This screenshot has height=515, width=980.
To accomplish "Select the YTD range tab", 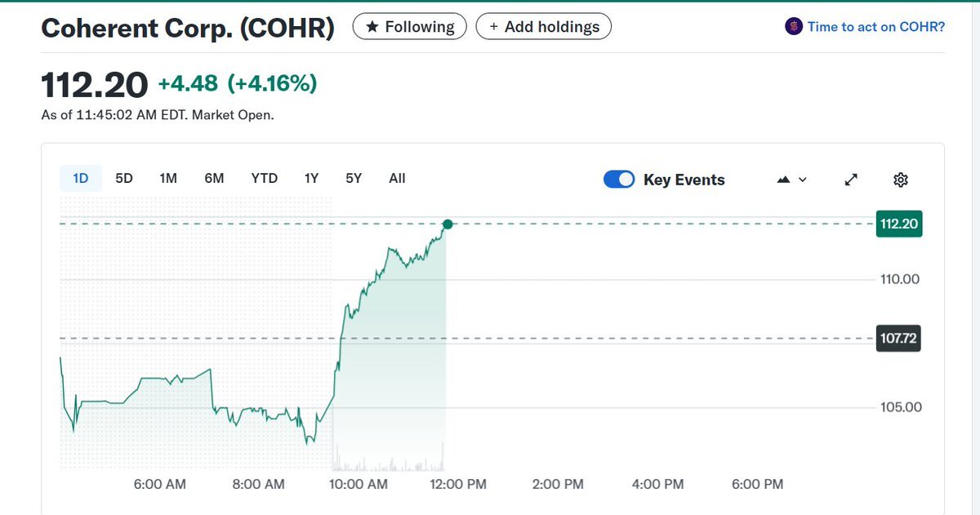I will tap(264, 178).
